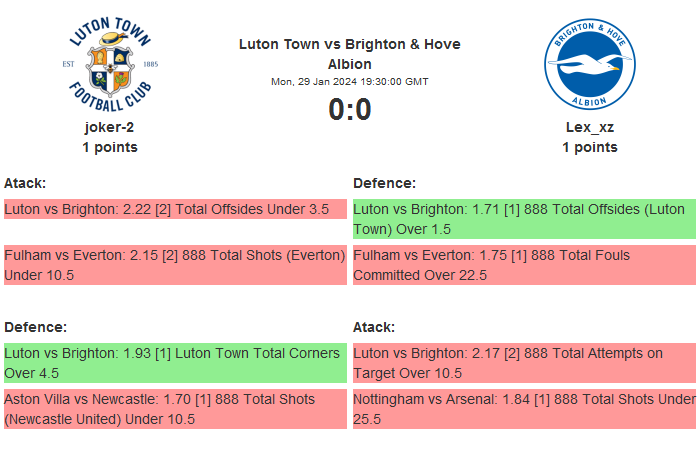
Task: Click the Luton Town Football Club crest
Action: coord(110,64)
